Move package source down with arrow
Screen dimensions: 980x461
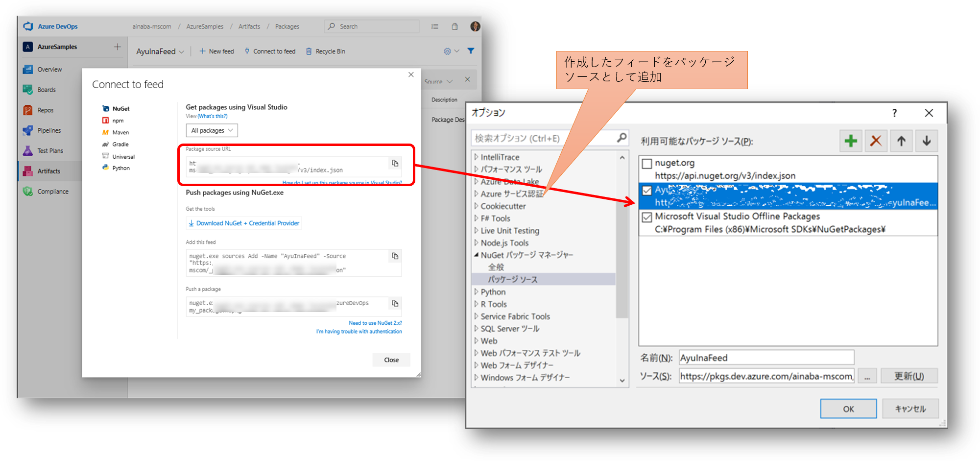click(927, 141)
